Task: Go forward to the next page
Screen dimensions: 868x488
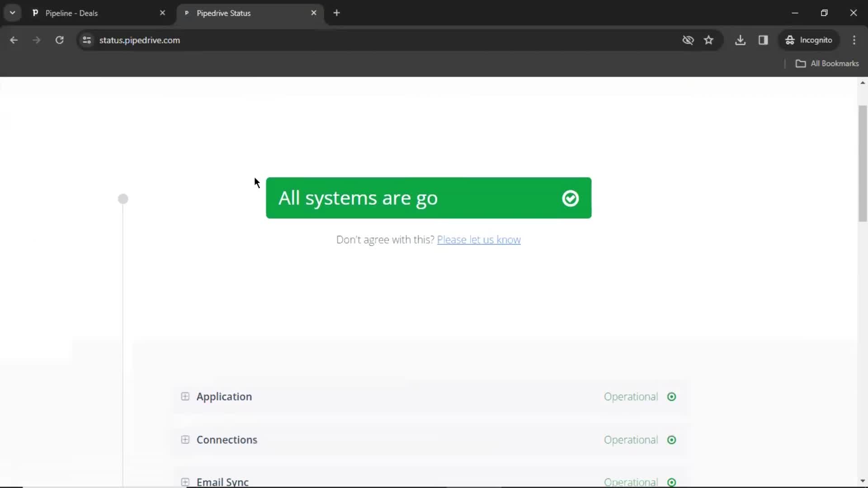Action: (x=37, y=40)
